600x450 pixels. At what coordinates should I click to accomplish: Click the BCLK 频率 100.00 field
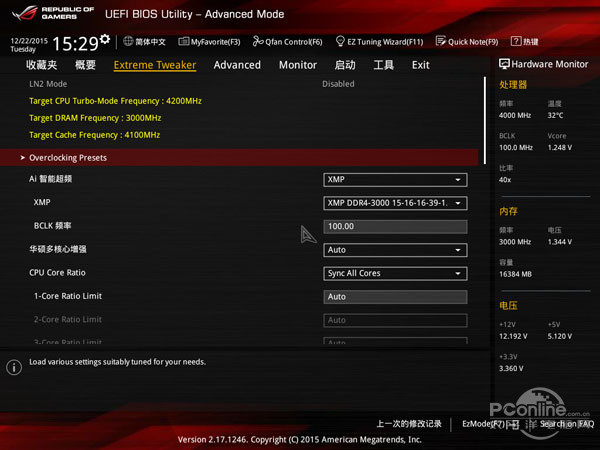click(x=395, y=227)
